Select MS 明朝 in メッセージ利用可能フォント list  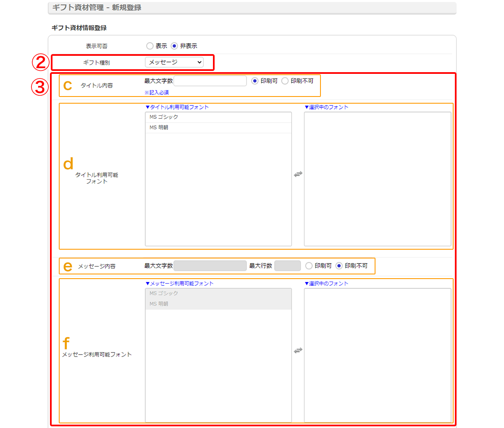(x=218, y=304)
